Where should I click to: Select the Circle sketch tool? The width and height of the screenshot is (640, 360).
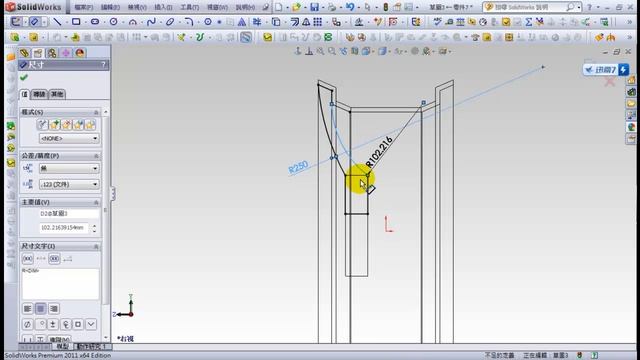click(113, 22)
